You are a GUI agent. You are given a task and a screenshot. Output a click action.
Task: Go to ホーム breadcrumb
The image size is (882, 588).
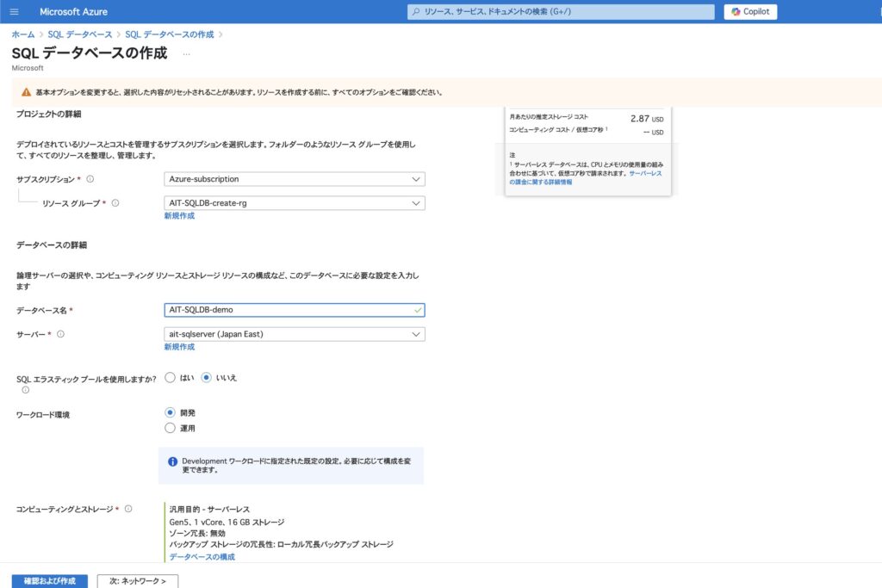(x=23, y=34)
